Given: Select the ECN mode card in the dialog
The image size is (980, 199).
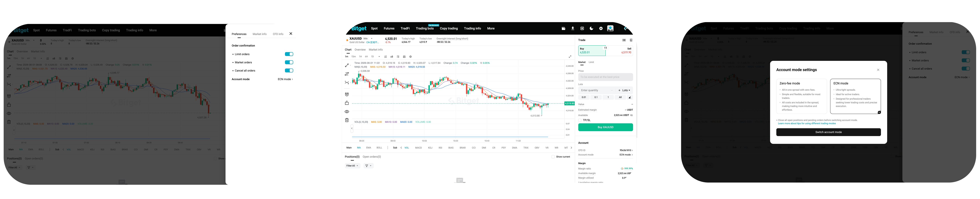Looking at the screenshot, I should pyautogui.click(x=856, y=96).
